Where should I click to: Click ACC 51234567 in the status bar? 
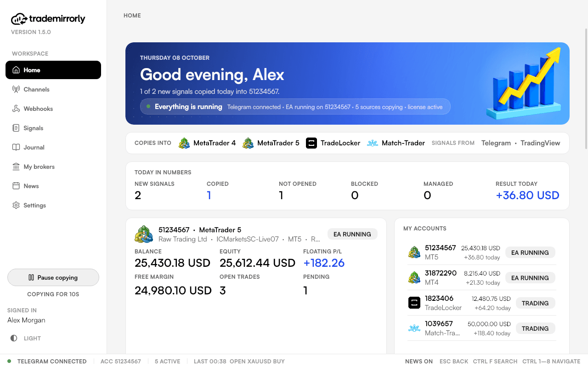121,361
